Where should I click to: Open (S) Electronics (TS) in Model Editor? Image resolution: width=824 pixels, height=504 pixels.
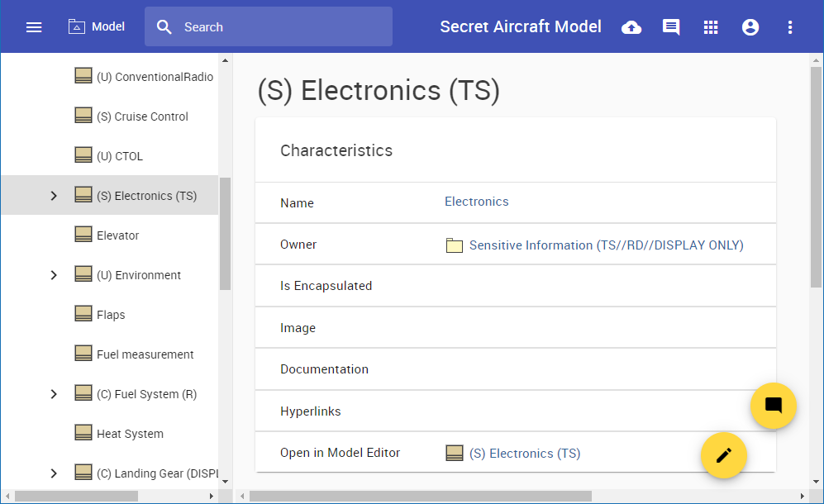(x=524, y=454)
